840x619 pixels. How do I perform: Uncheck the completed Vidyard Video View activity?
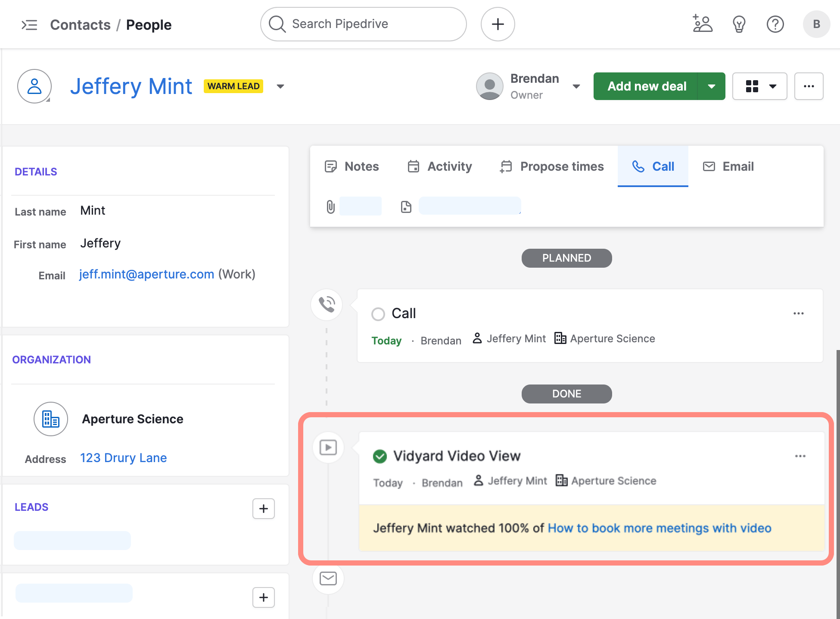coord(380,456)
